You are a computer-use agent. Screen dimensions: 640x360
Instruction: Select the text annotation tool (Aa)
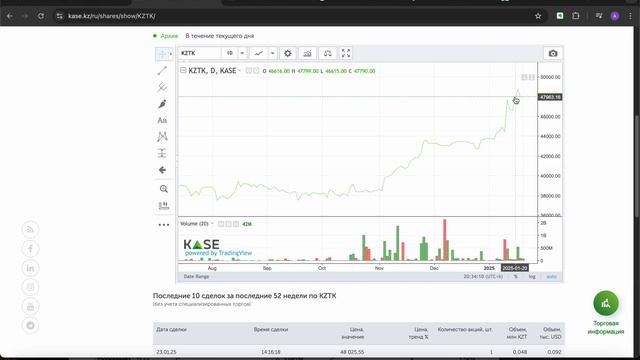click(x=162, y=120)
